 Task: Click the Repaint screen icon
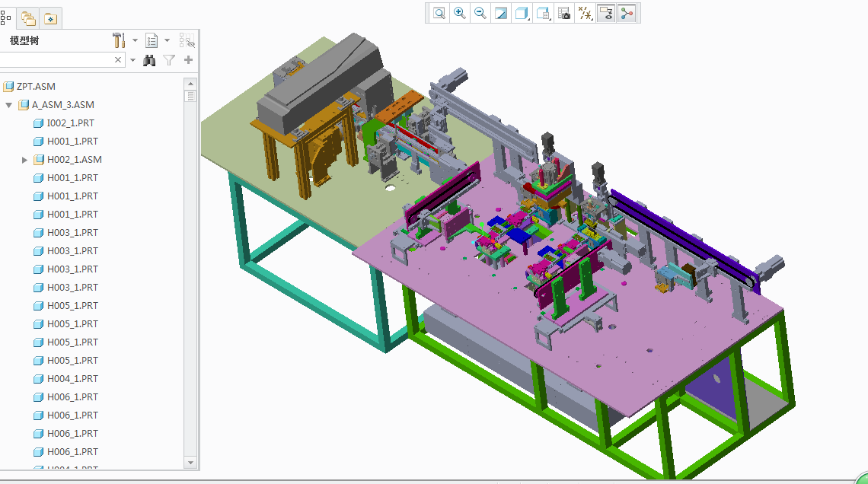(x=501, y=13)
